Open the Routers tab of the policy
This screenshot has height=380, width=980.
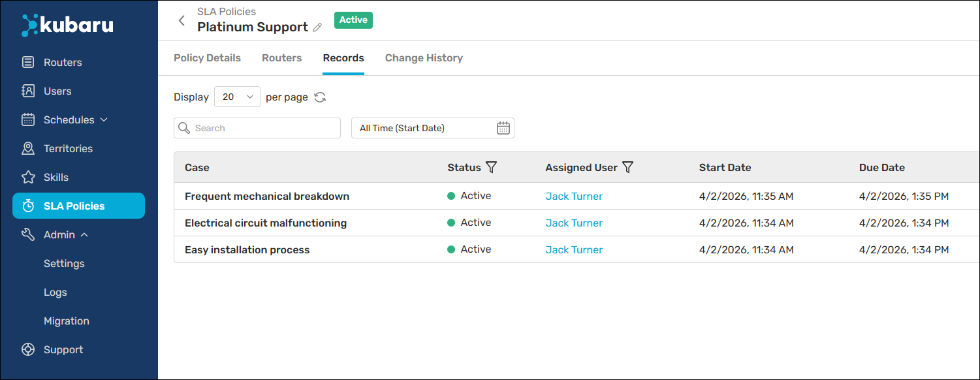point(281,58)
